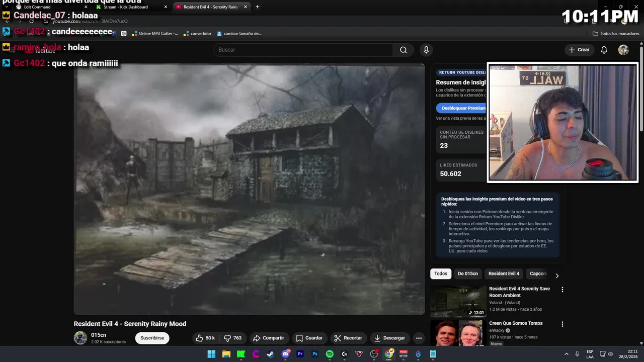Open File Explorer from taskbar
Screen dimensions: 644x362
point(226,354)
